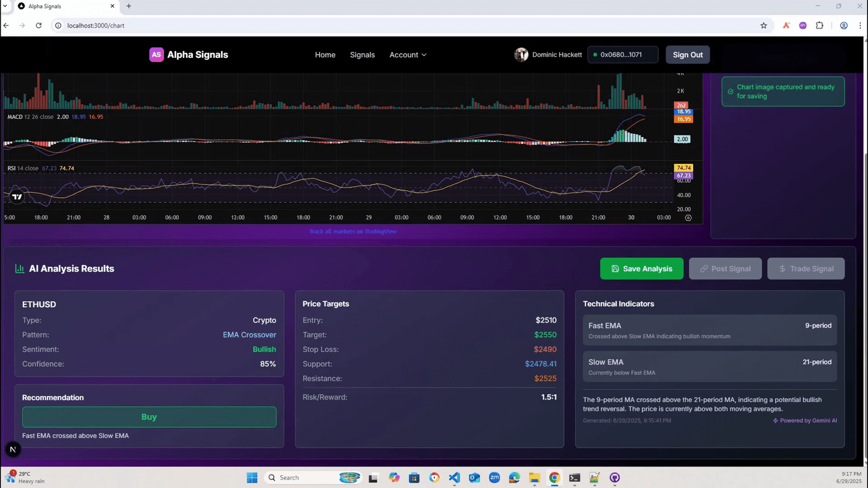
Task: Open Zoom from the taskbar
Action: point(494,478)
